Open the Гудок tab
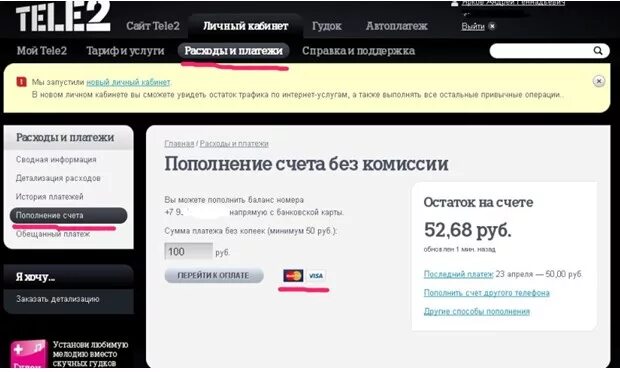The width and height of the screenshot is (620, 372). point(327,26)
